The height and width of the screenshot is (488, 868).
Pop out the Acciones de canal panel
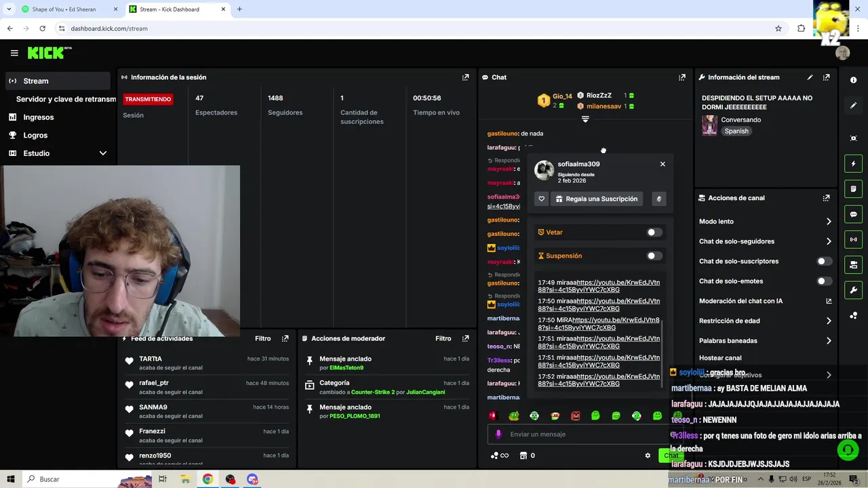coord(826,198)
